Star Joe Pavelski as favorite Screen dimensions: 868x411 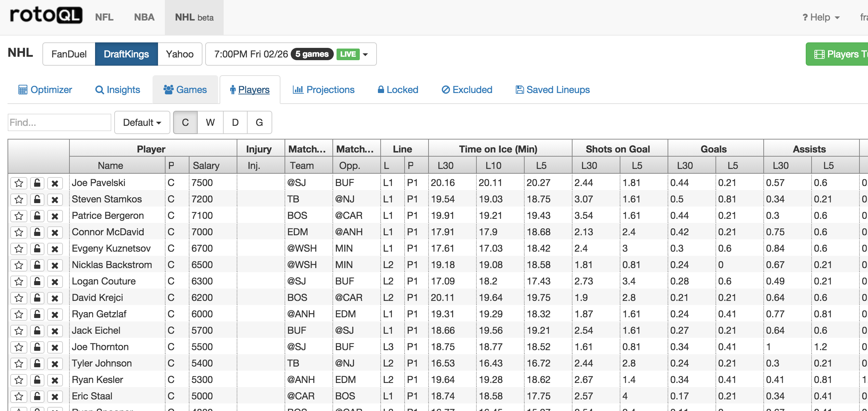[x=19, y=183]
